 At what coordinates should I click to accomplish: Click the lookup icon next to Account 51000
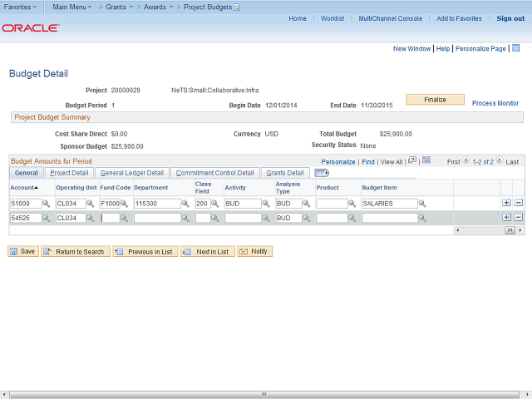(x=47, y=204)
